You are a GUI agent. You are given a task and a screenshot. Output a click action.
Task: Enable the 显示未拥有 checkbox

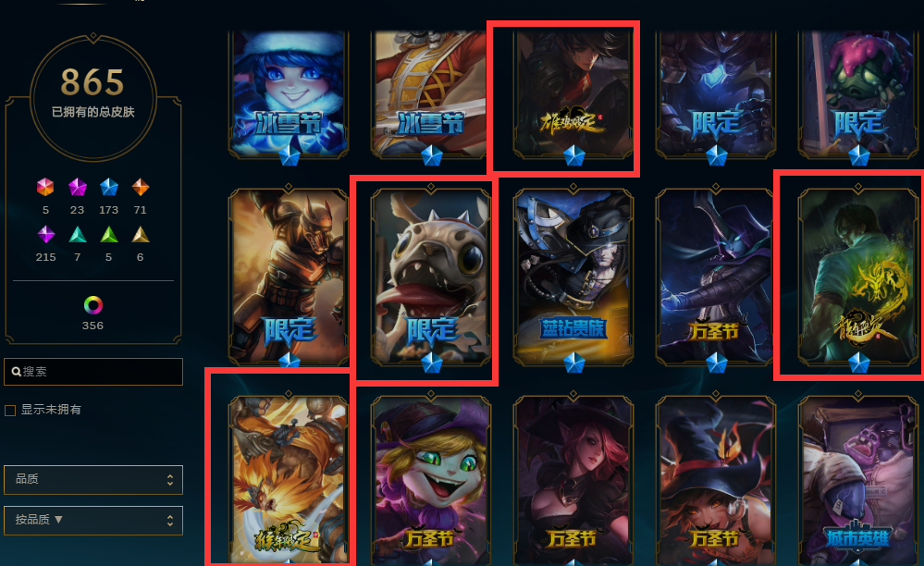tap(10, 411)
